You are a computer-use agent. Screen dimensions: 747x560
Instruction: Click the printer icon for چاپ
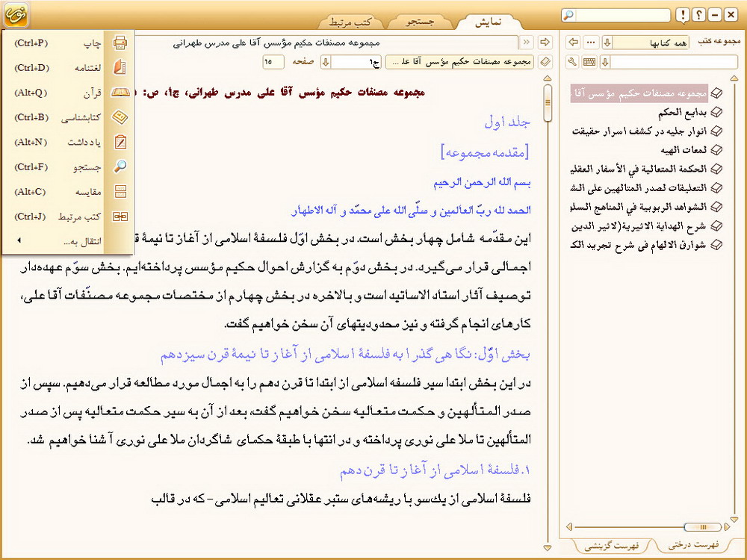(x=120, y=43)
